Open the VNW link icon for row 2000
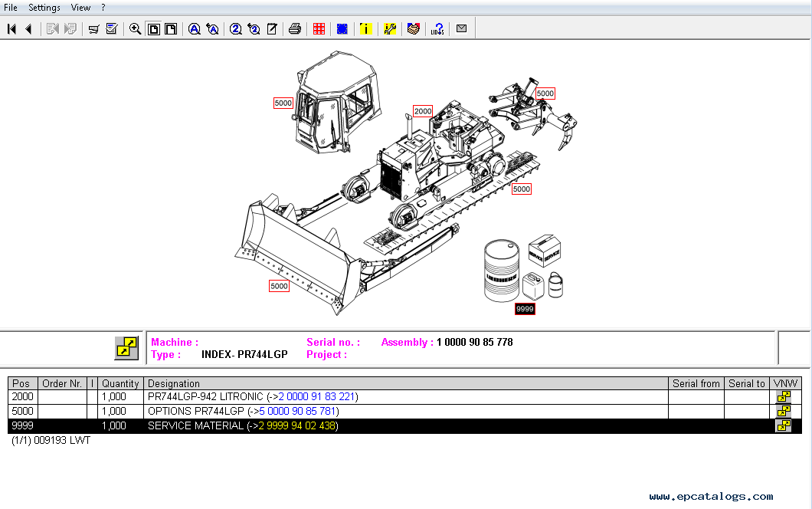Viewport: 812px width, 509px height. point(784,397)
